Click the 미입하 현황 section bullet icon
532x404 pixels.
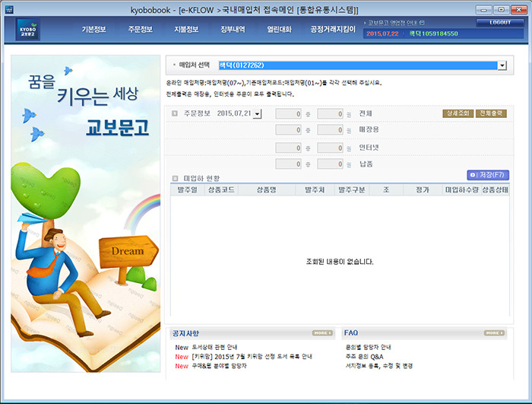pos(175,178)
